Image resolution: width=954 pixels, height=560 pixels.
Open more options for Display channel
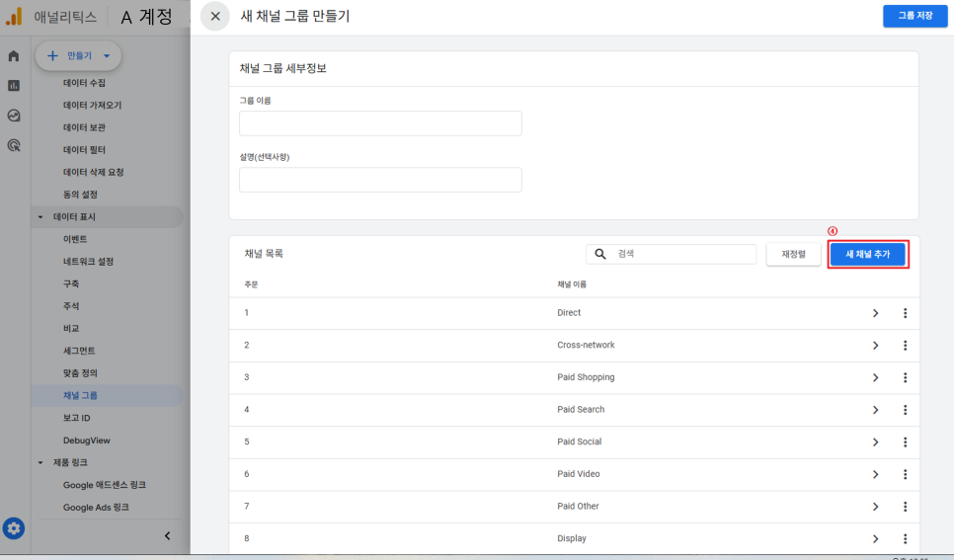click(x=905, y=538)
